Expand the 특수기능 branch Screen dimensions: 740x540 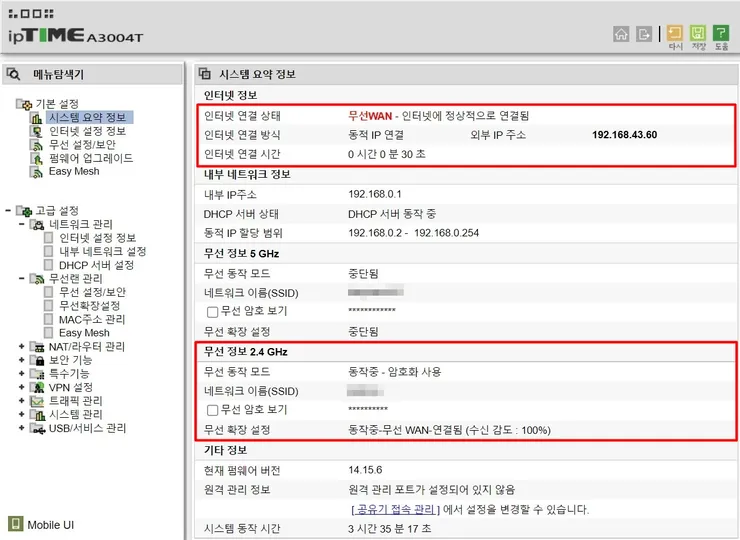[x=21, y=373]
